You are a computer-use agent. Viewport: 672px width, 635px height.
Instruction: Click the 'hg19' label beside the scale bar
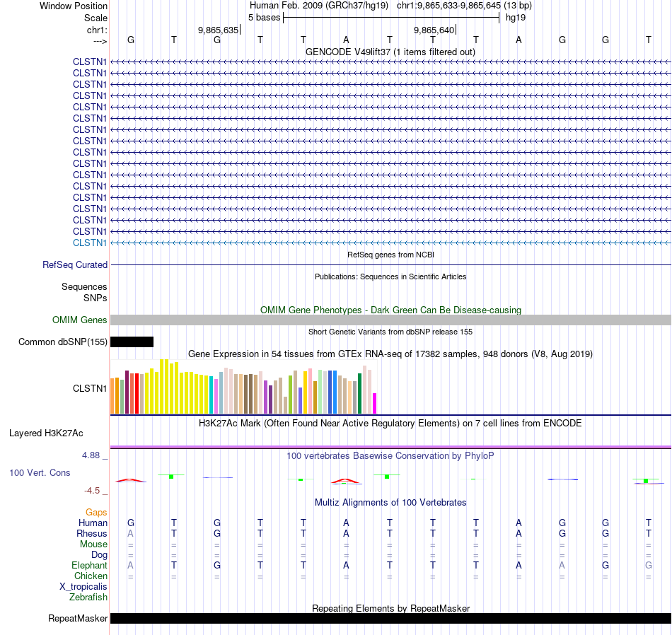point(516,18)
